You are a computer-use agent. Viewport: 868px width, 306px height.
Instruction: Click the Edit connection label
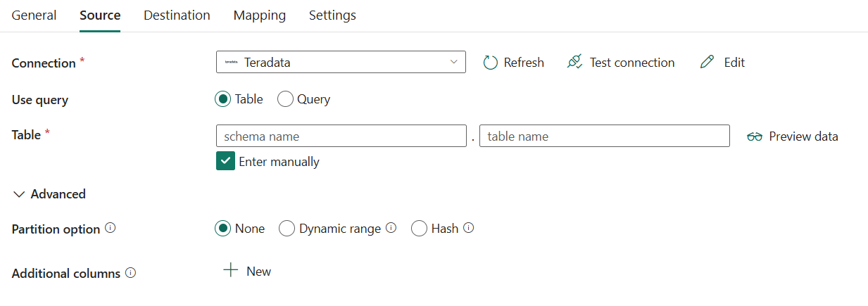734,63
